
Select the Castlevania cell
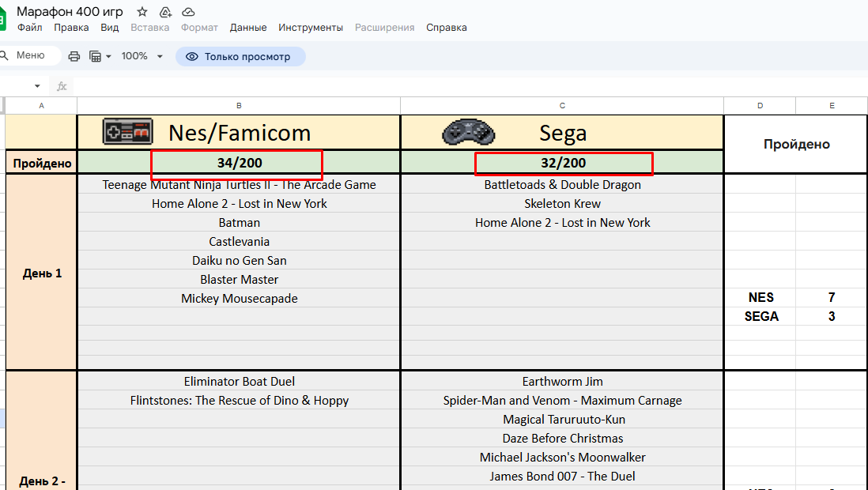click(239, 241)
